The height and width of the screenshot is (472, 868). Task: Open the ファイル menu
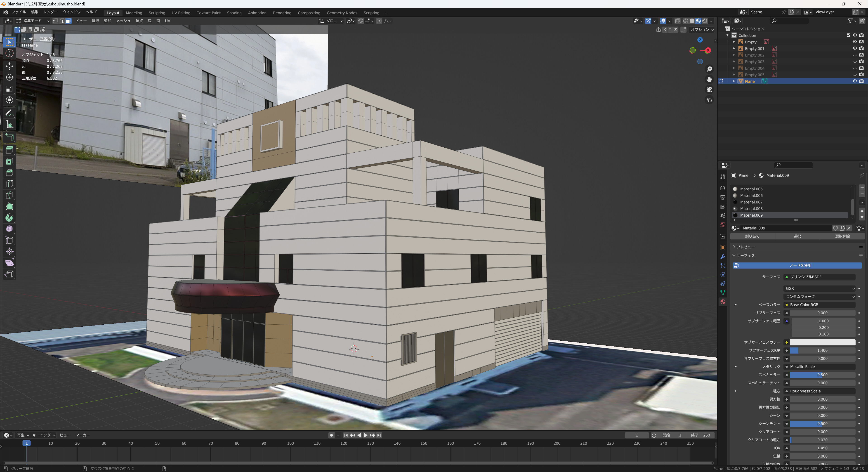(x=19, y=12)
